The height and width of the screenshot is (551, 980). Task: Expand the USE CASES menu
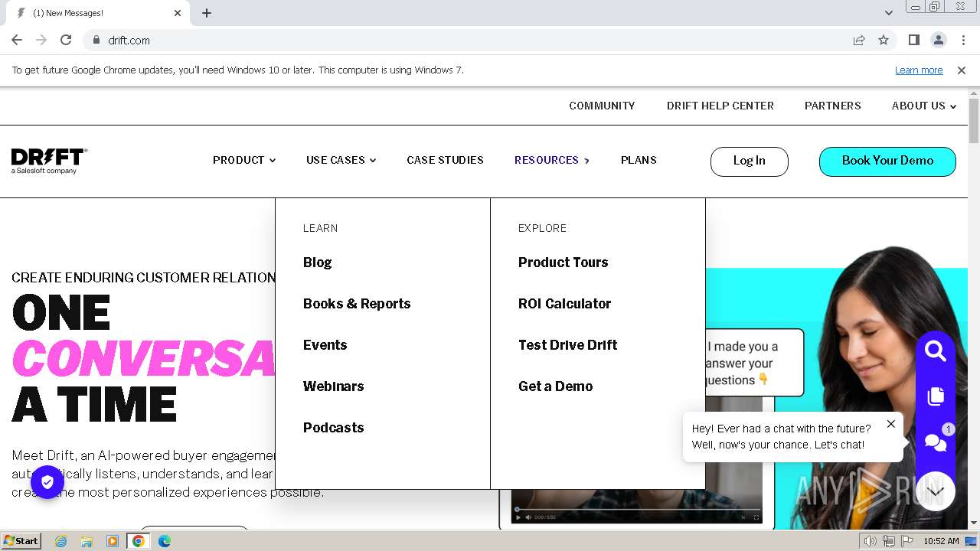pos(341,160)
